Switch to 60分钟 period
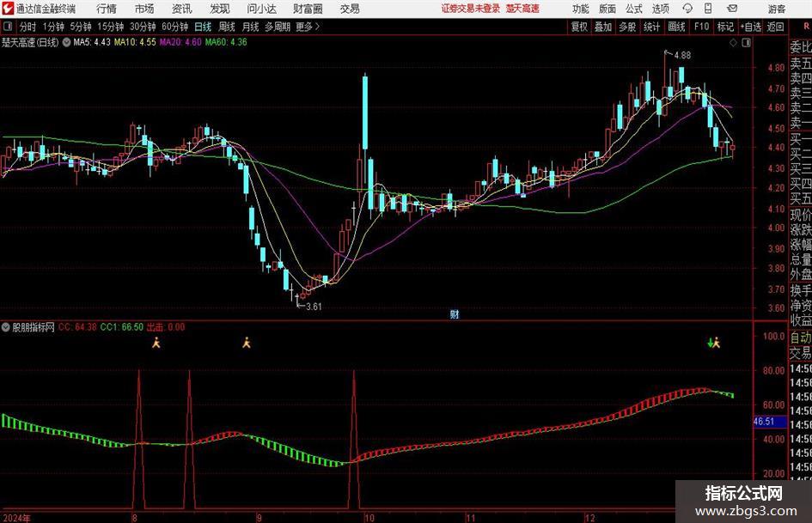 (x=175, y=27)
